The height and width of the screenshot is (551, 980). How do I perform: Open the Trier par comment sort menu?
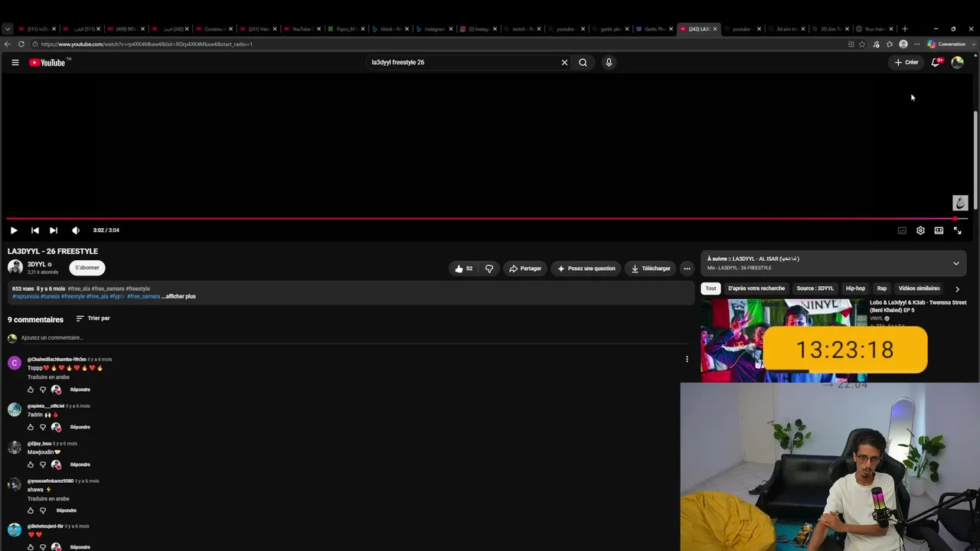[93, 318]
